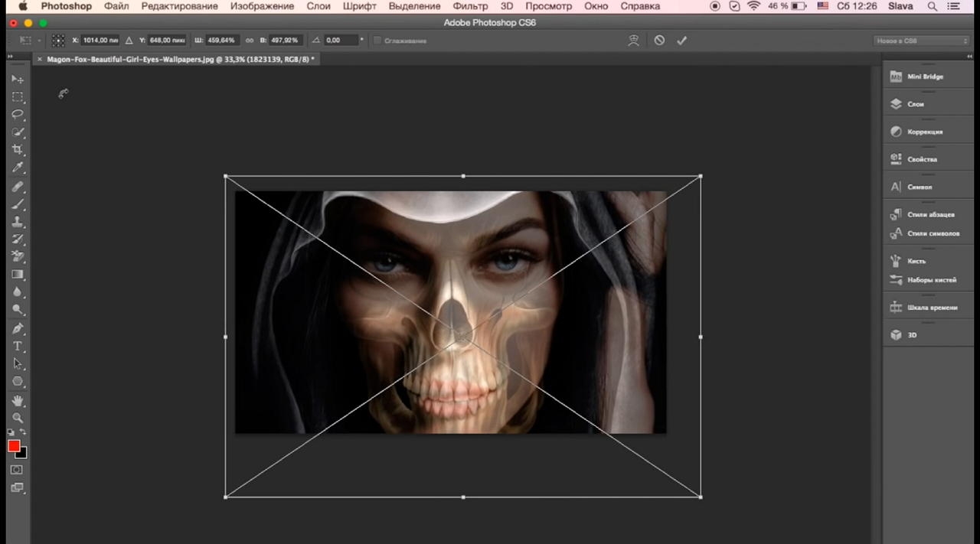Toggle relative positioning triangle icon
The height and width of the screenshot is (544, 980).
129,41
